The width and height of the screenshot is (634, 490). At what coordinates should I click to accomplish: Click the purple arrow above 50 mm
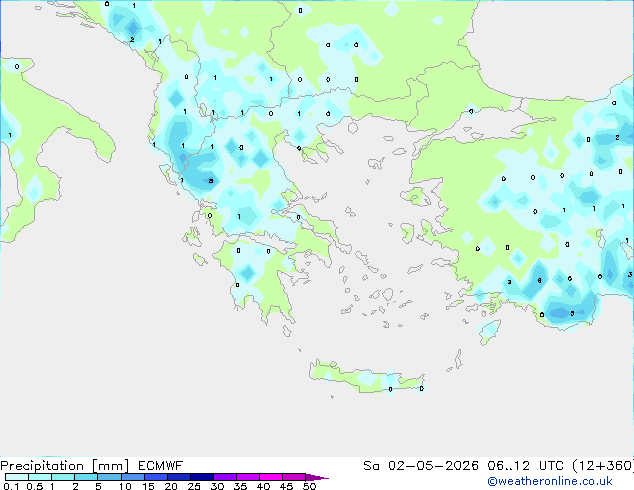(317, 477)
